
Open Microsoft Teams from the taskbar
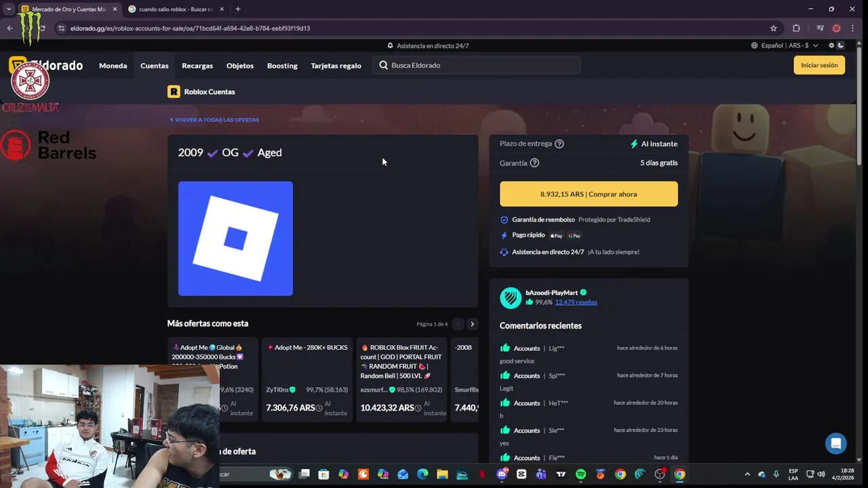click(x=541, y=474)
